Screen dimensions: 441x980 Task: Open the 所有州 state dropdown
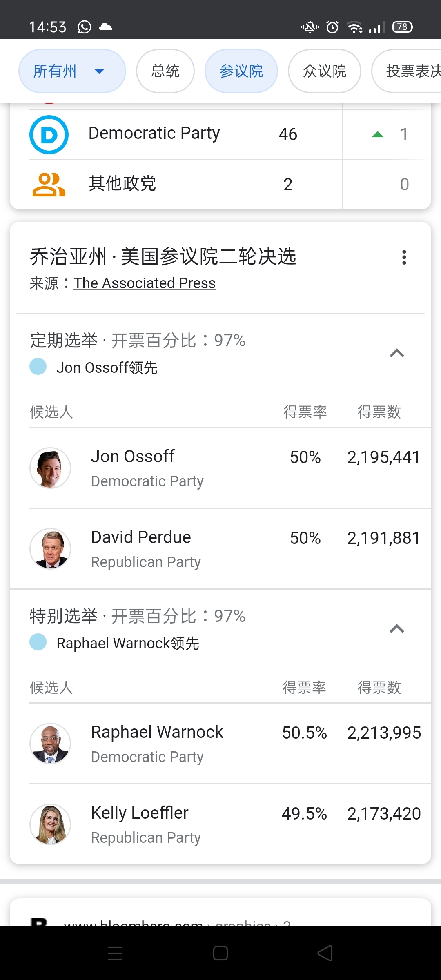click(x=72, y=71)
